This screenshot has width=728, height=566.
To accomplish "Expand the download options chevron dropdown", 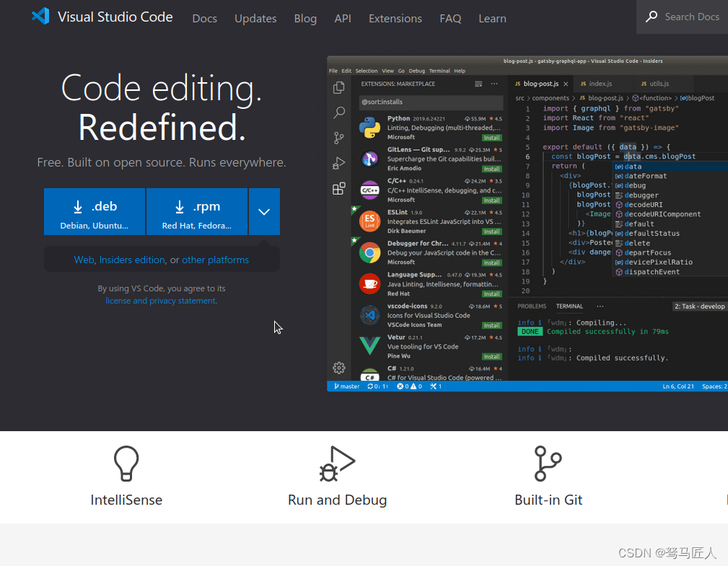I will tap(264, 211).
